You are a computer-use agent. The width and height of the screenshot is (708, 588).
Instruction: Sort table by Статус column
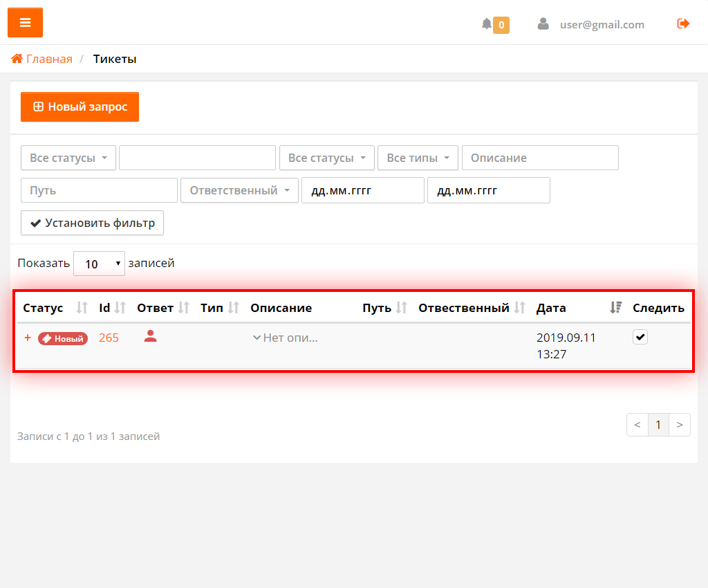(82, 308)
